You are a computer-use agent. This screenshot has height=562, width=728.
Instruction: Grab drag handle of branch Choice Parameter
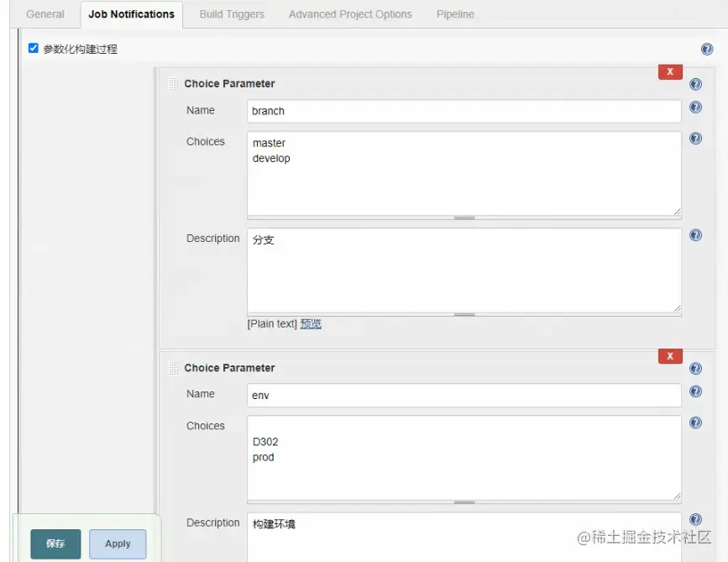point(173,84)
